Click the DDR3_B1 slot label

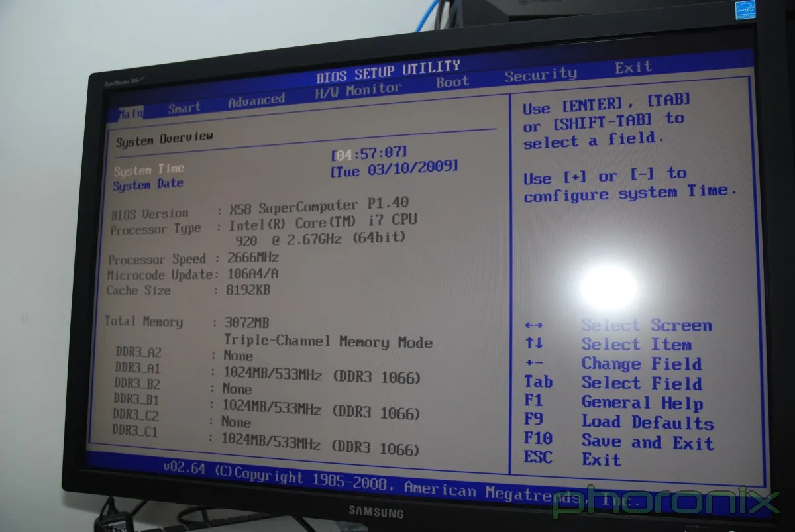pyautogui.click(x=136, y=399)
